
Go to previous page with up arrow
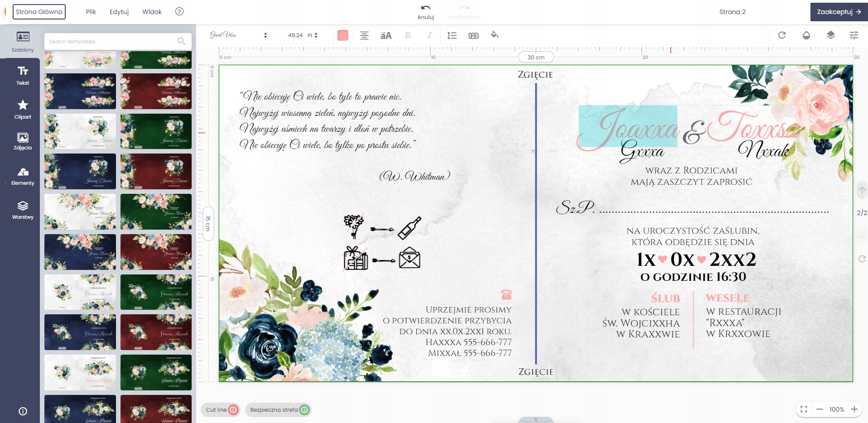(862, 190)
